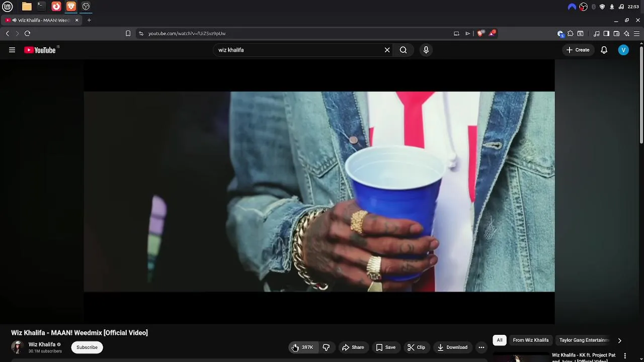Select the 'From Wiz Khalifa' chip
Viewport: 644px width, 362px height.
(531, 340)
